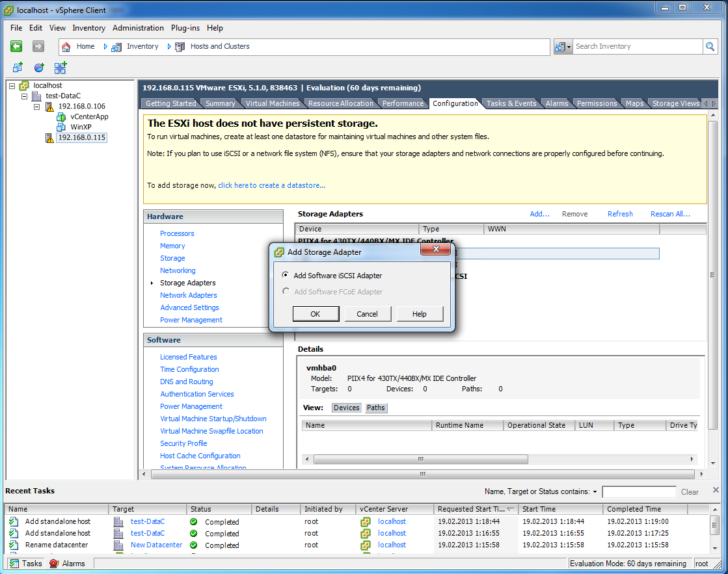Open the Plug-ins menu
728x574 pixels.
[x=185, y=28]
